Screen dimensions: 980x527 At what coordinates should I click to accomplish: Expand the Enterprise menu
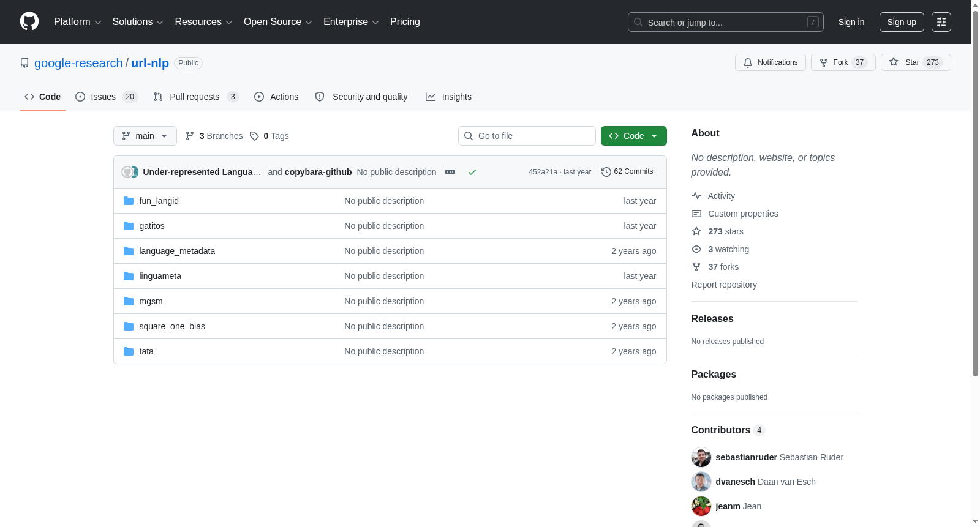pos(351,22)
